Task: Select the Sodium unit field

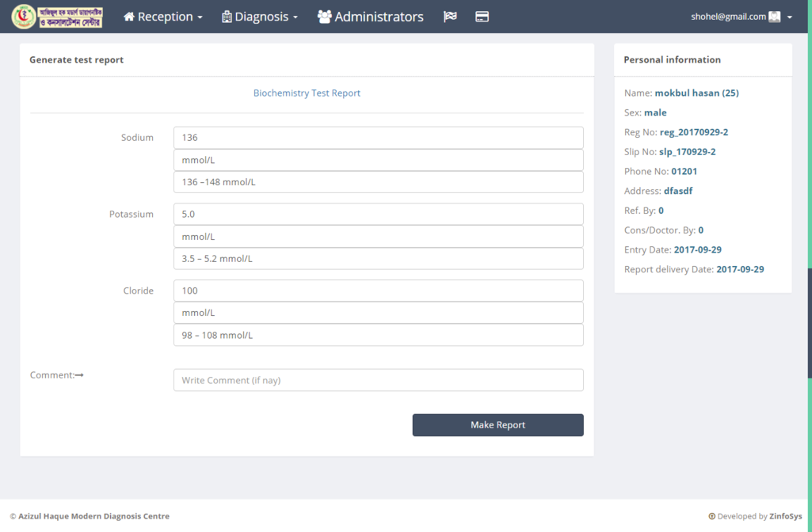Action: (378, 160)
